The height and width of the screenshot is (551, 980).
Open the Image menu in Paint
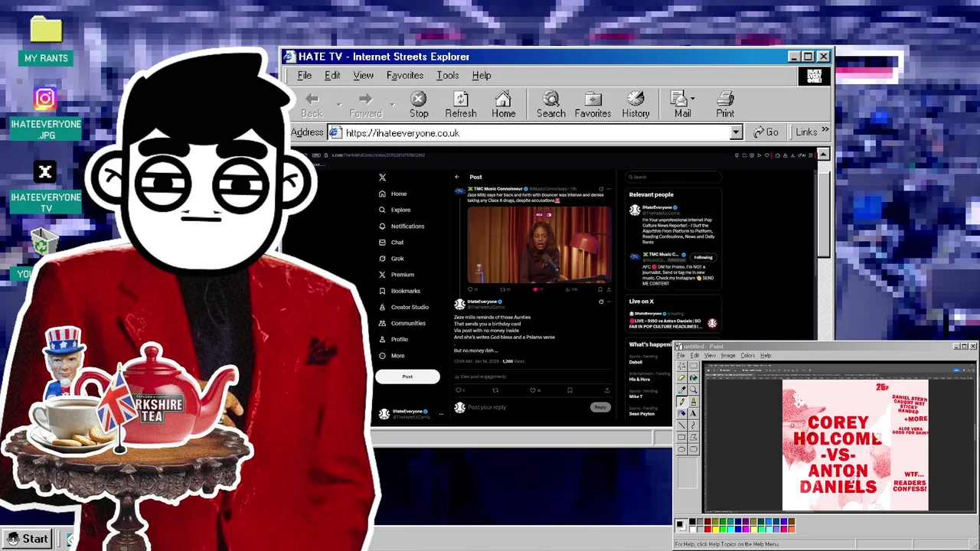[x=728, y=355]
